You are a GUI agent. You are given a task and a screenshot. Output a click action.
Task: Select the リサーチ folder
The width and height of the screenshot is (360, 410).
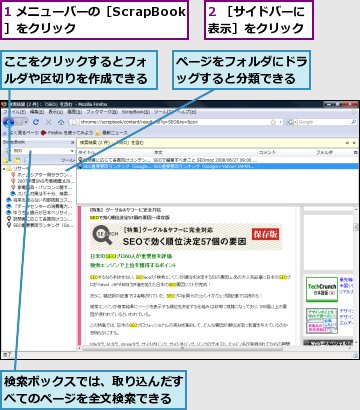tap(18, 169)
